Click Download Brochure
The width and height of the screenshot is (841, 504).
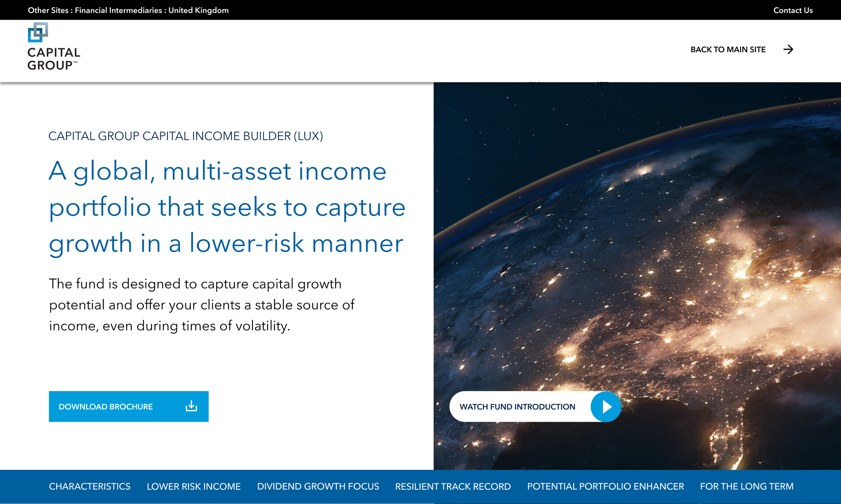click(106, 406)
